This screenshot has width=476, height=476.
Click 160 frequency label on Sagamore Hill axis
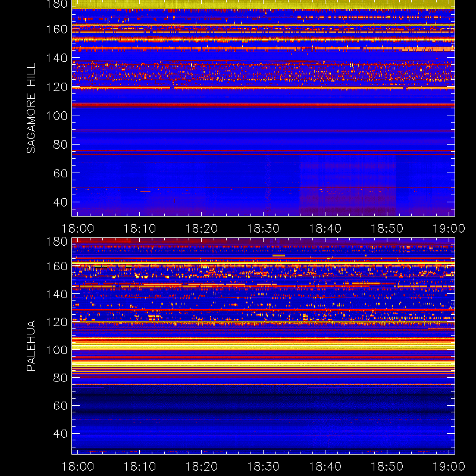click(x=57, y=29)
